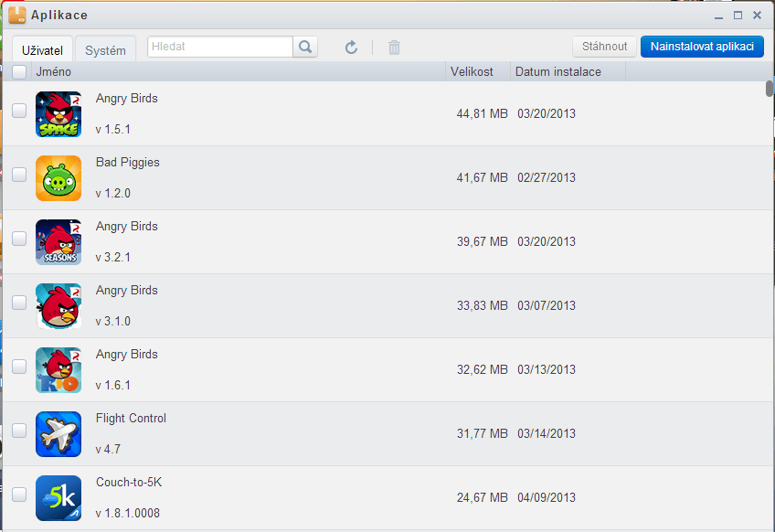Image resolution: width=775 pixels, height=532 pixels.
Task: Click the trash delete icon
Action: click(x=394, y=48)
